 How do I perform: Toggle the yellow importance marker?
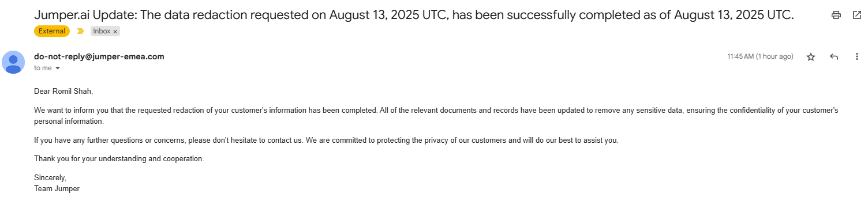(x=80, y=31)
